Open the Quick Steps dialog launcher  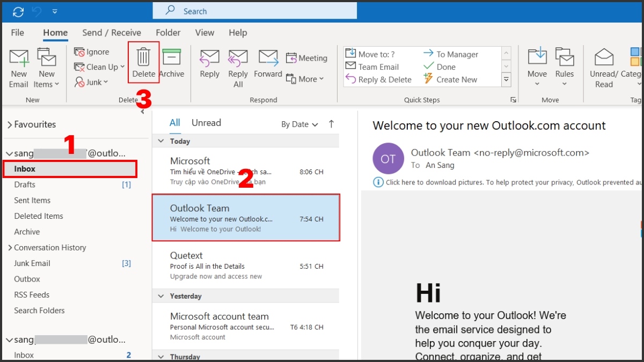coord(514,100)
